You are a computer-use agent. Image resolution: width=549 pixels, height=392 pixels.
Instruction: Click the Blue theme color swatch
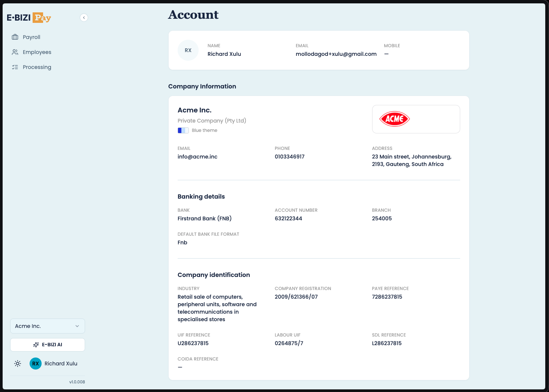tap(183, 130)
